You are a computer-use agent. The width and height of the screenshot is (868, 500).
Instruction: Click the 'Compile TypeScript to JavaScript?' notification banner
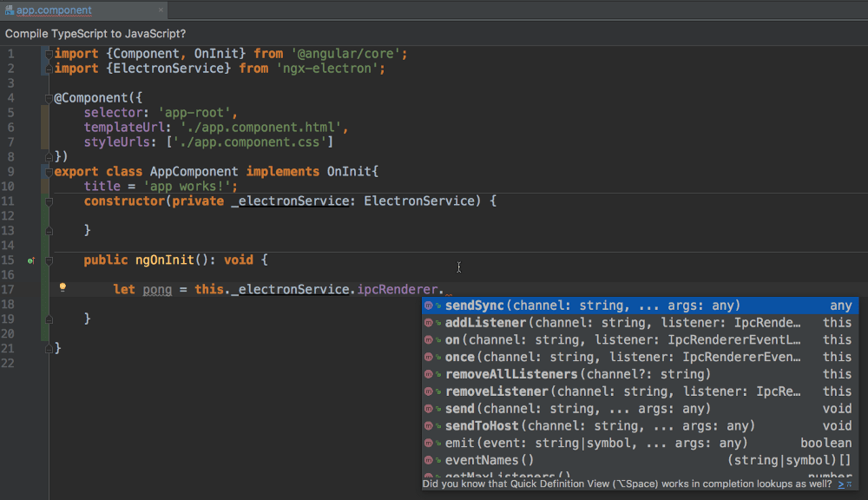point(95,34)
